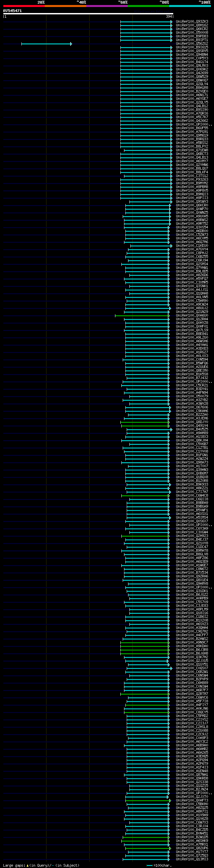The width and height of the screenshot is (214, 868).
Task: Select the UniRef100_A4JJS1 label
Action: pyautogui.click(x=192, y=290)
